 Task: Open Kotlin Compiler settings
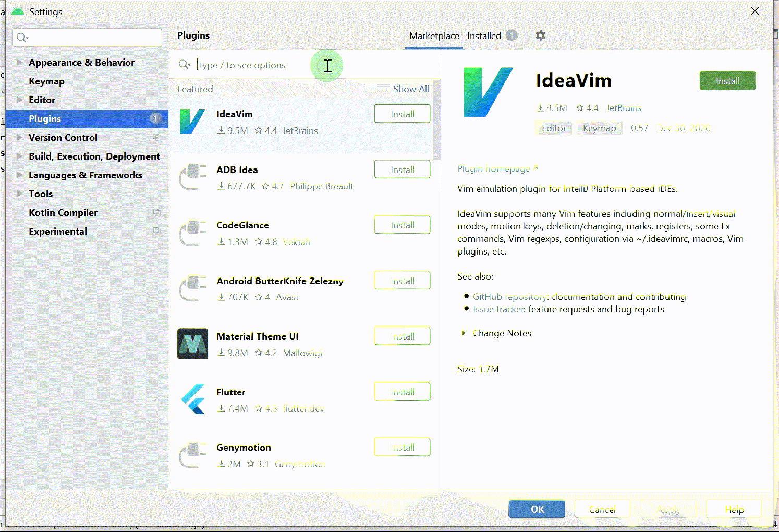[63, 213]
